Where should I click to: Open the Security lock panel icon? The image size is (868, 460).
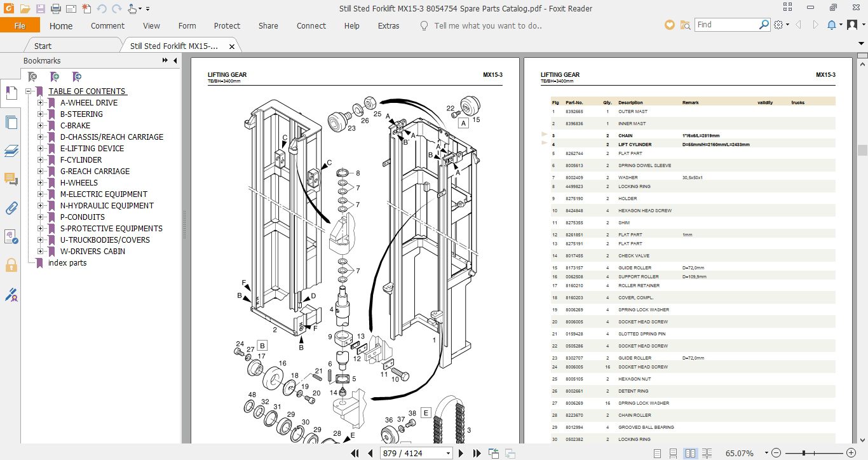(x=11, y=265)
